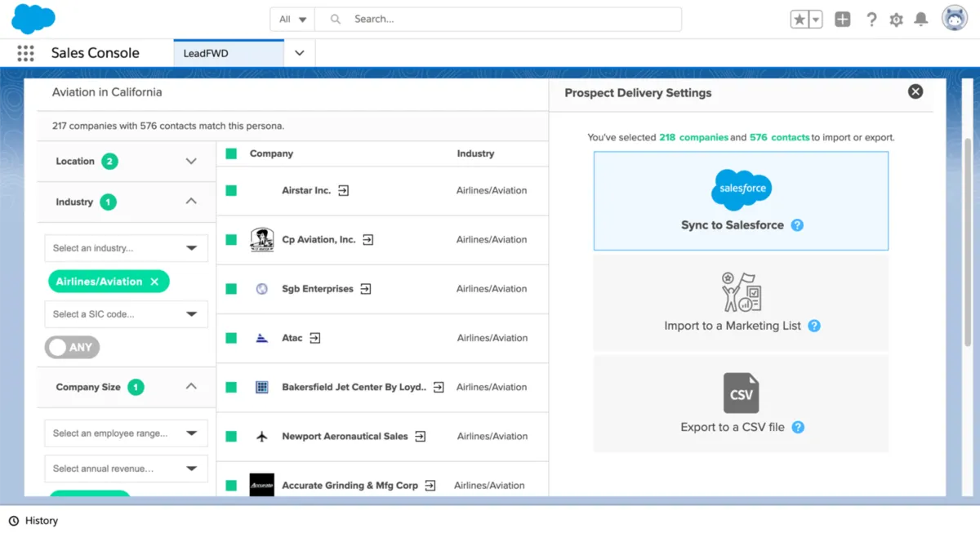Click the Export to CSV help icon

(799, 427)
